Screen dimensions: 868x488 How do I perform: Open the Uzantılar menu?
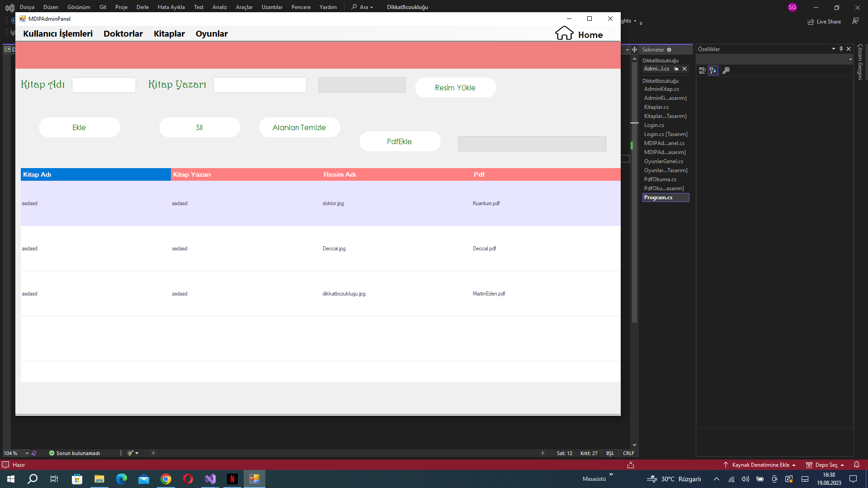[272, 7]
